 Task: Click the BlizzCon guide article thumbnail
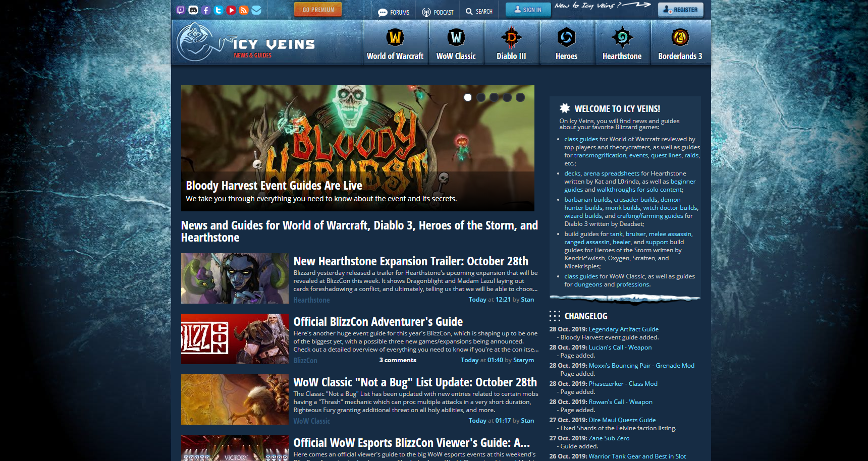235,339
